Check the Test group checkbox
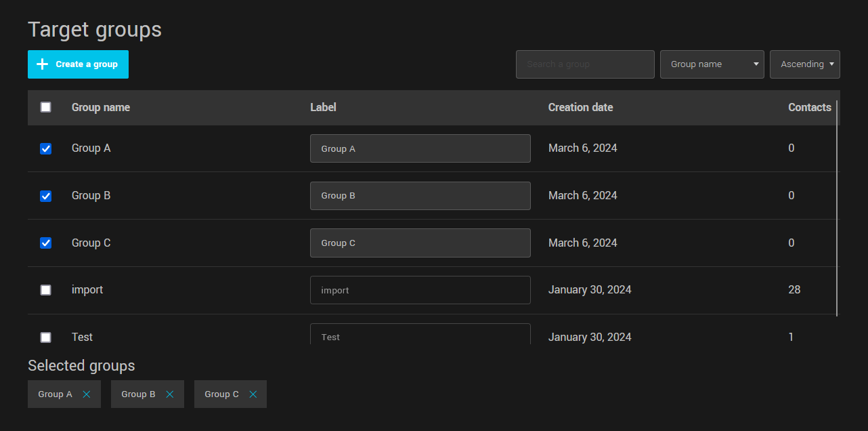 [x=45, y=337]
